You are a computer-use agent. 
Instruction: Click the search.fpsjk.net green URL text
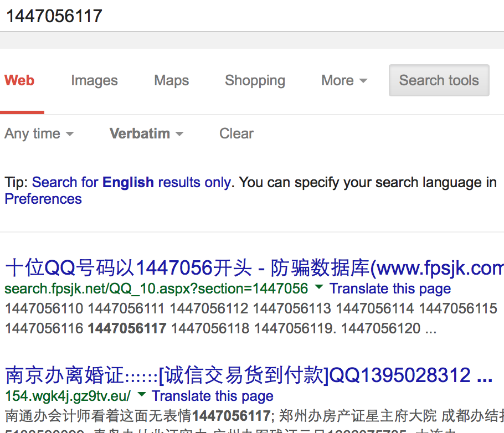point(156,288)
